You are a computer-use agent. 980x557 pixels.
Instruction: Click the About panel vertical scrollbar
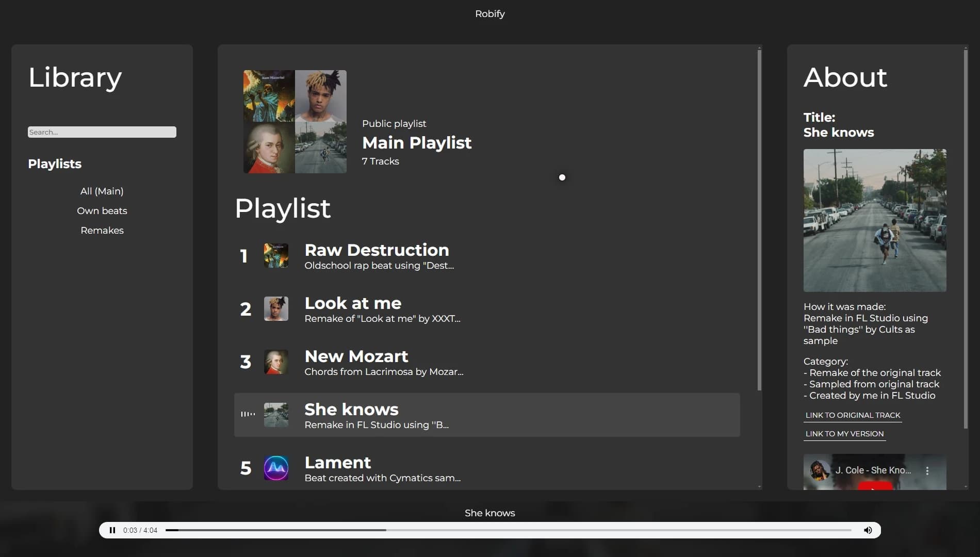(966, 238)
